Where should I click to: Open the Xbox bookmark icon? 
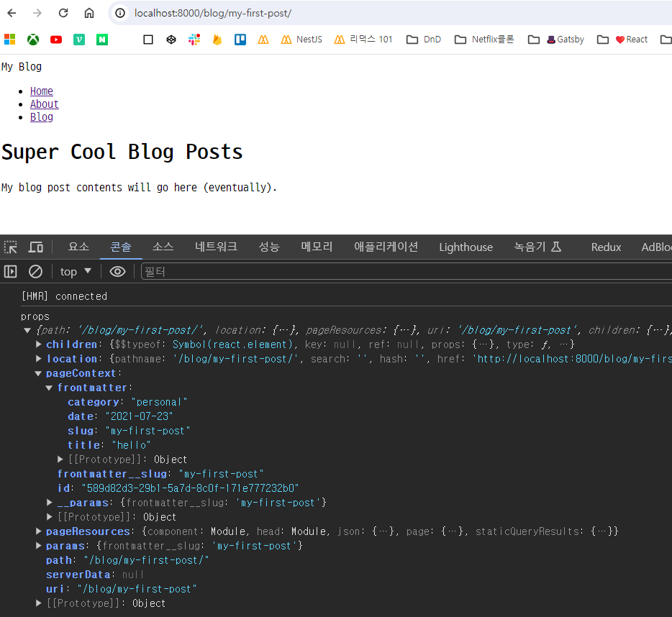(x=33, y=40)
